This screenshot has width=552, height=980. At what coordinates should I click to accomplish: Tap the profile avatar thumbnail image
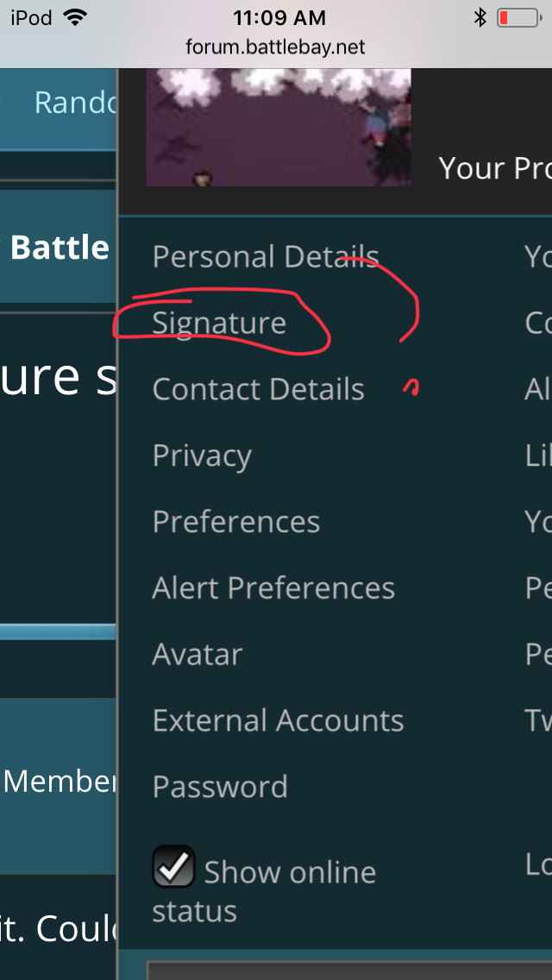point(278,128)
